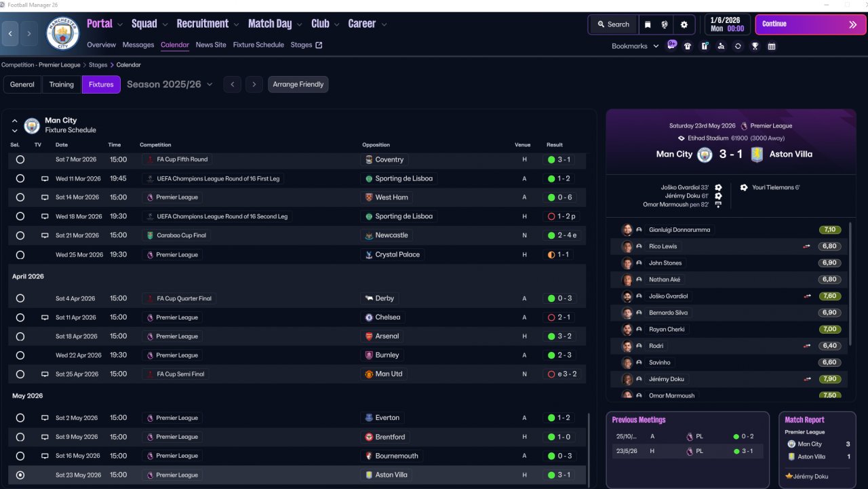Click Arrange Friendly
The width and height of the screenshot is (868, 489).
point(298,85)
